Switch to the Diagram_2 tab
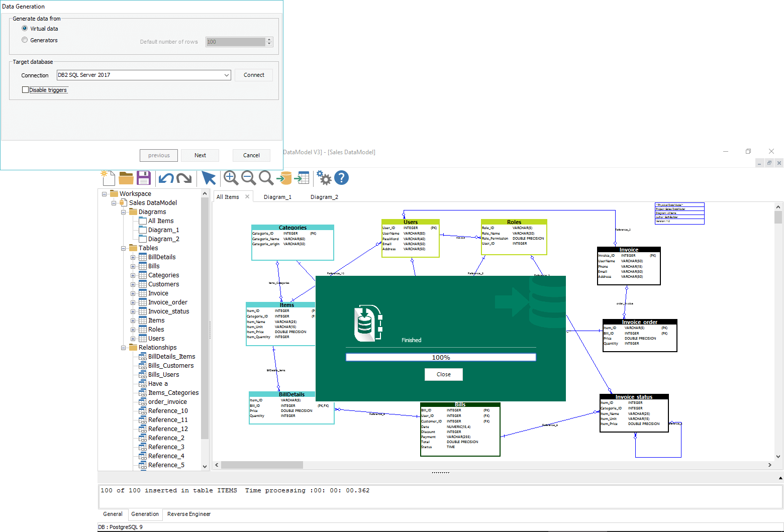Image resolution: width=784 pixels, height=532 pixels. click(x=324, y=196)
